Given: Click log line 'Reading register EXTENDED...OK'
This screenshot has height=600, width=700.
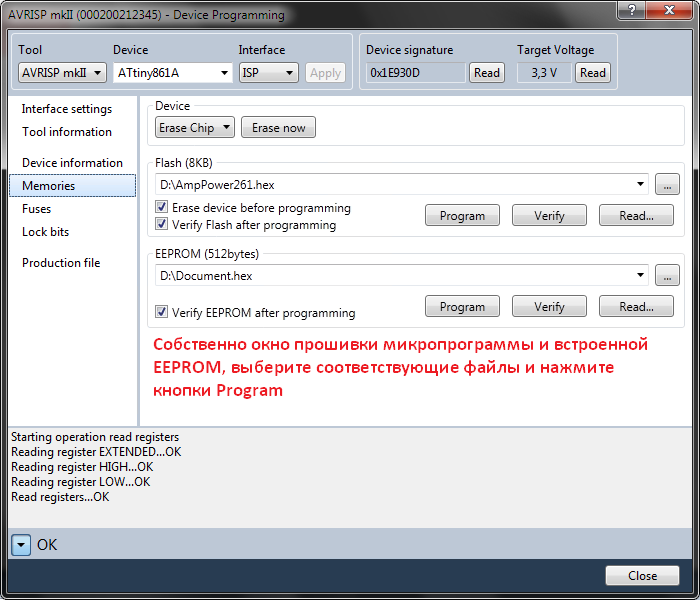Looking at the screenshot, I should coord(96,452).
